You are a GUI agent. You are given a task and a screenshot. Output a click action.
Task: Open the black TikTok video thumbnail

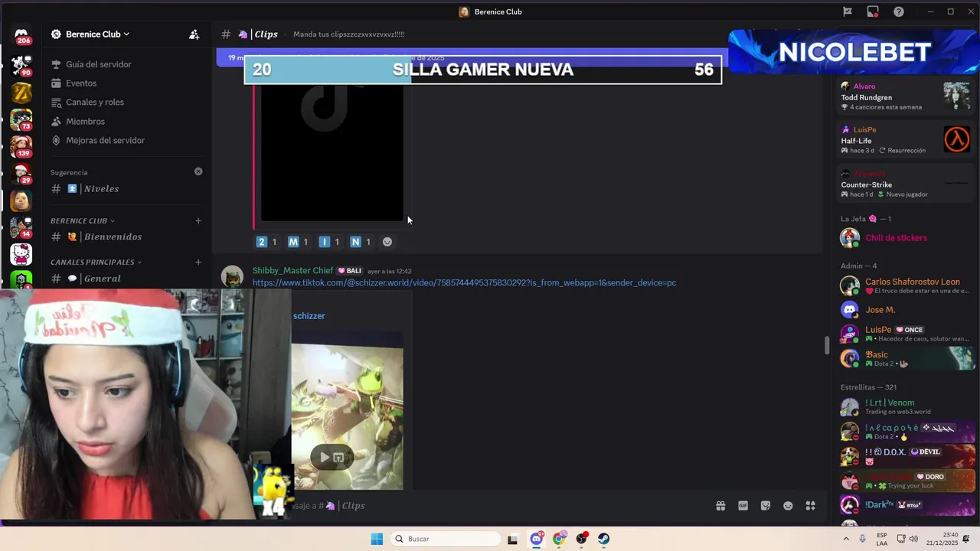332,152
